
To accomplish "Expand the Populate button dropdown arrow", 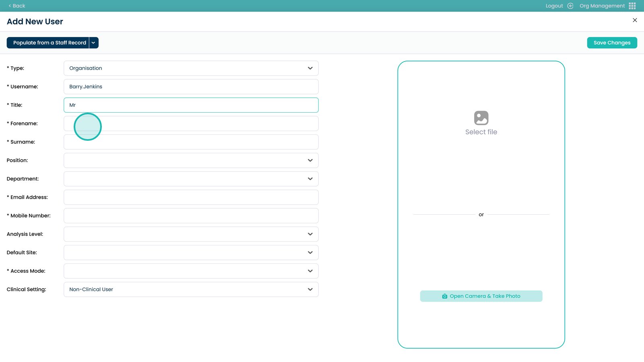I will (x=93, y=43).
